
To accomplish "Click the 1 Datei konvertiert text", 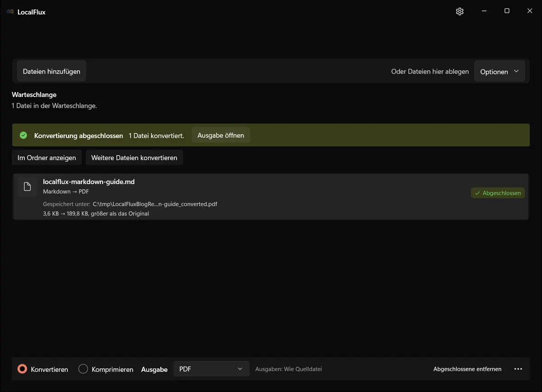I will click(156, 136).
